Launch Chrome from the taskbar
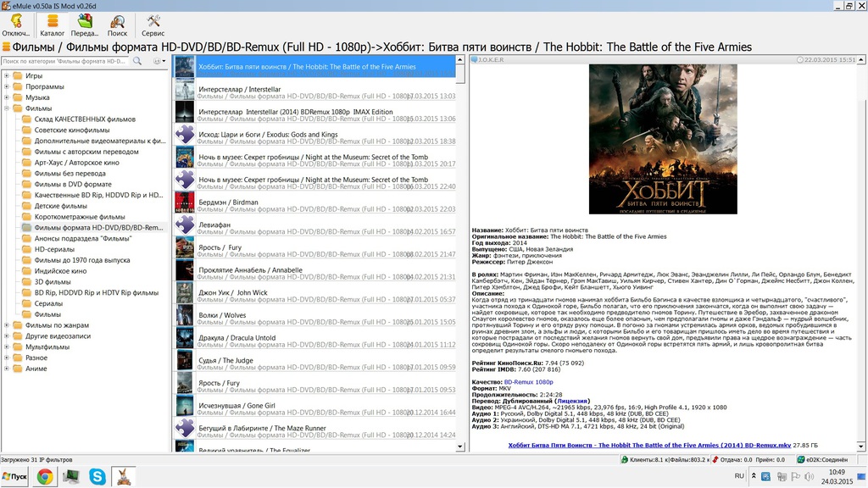 pos(45,476)
